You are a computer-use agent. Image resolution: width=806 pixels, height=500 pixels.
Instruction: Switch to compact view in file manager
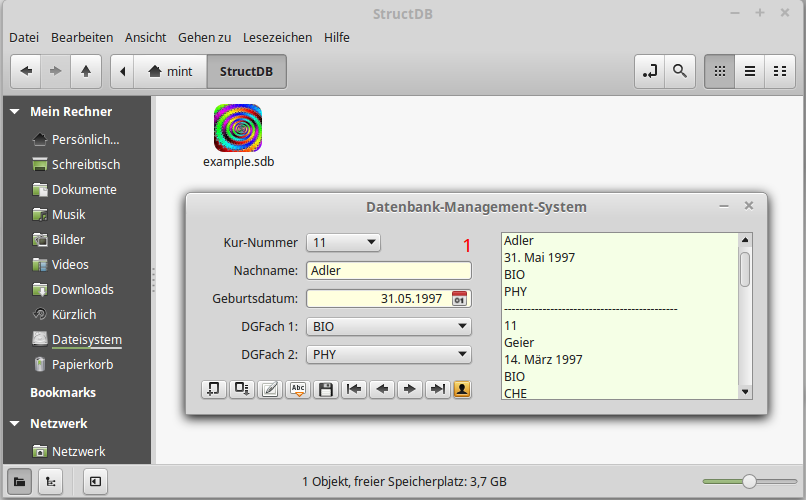click(x=778, y=71)
